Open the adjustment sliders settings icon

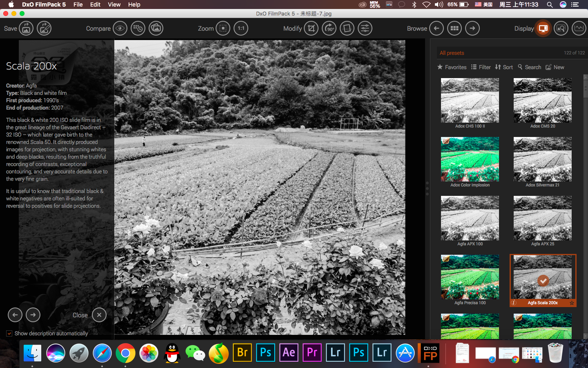(365, 28)
